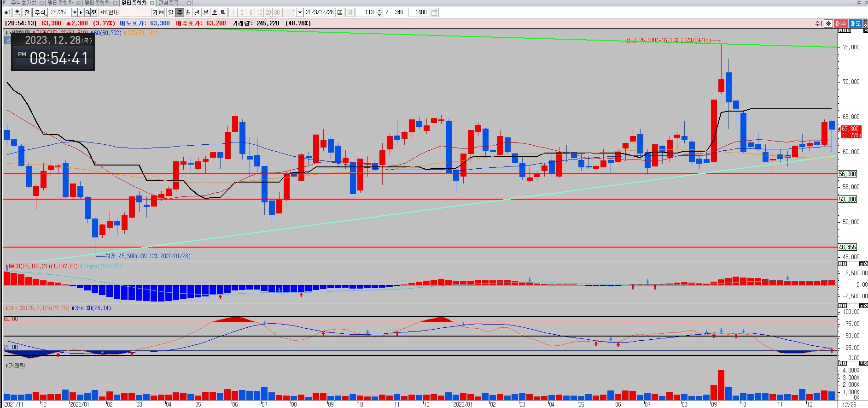Click the blue 매도 (sell) button
The image size is (868, 408).
click(856, 24)
